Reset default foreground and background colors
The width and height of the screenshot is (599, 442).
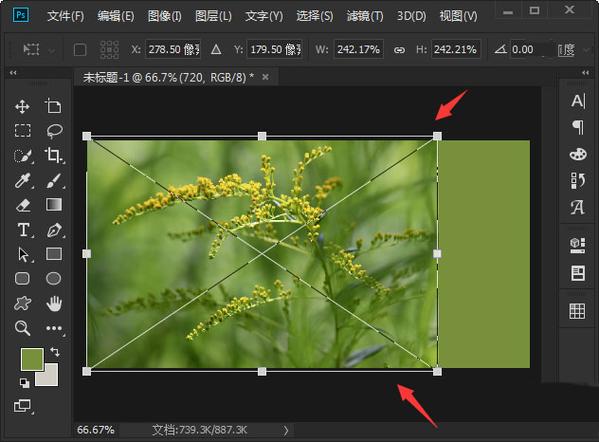(x=24, y=383)
